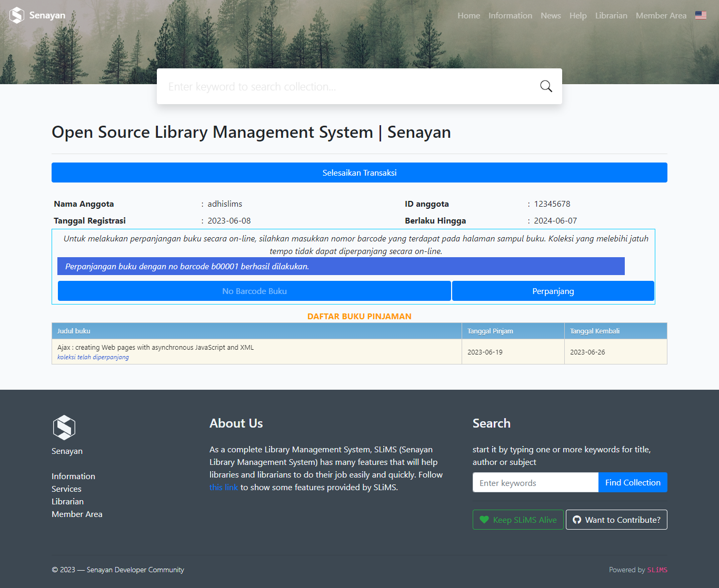
Task: Click the Find Collection button
Action: coord(633,482)
